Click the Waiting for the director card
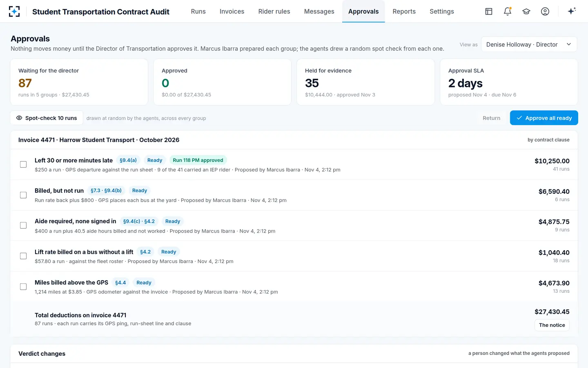 click(x=79, y=82)
